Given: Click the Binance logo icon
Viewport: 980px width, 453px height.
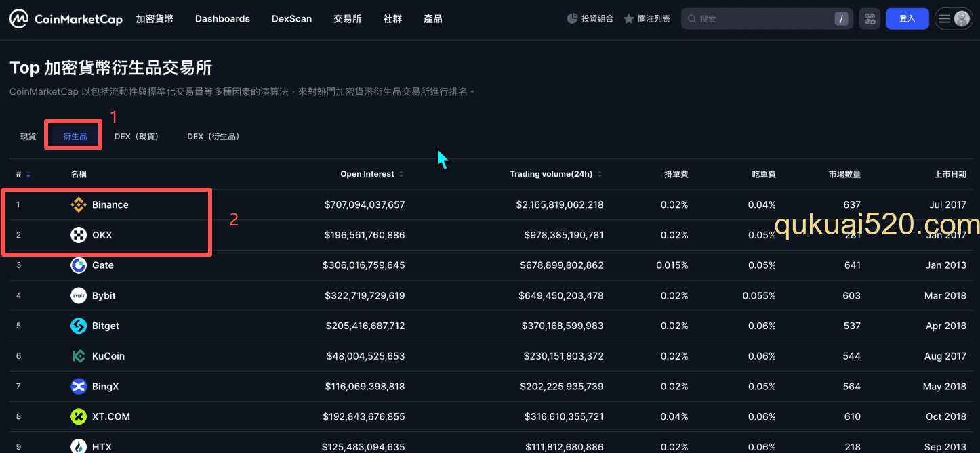Looking at the screenshot, I should (79, 204).
